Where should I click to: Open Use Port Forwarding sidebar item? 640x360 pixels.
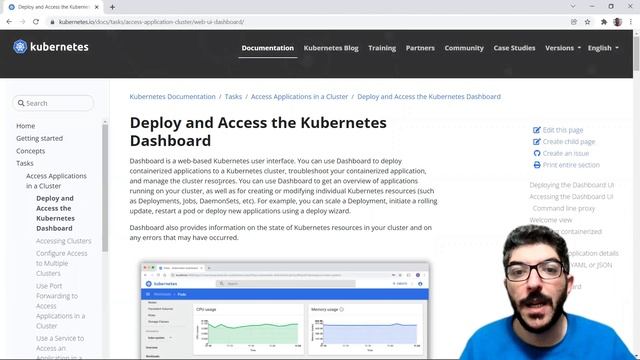tap(60, 306)
